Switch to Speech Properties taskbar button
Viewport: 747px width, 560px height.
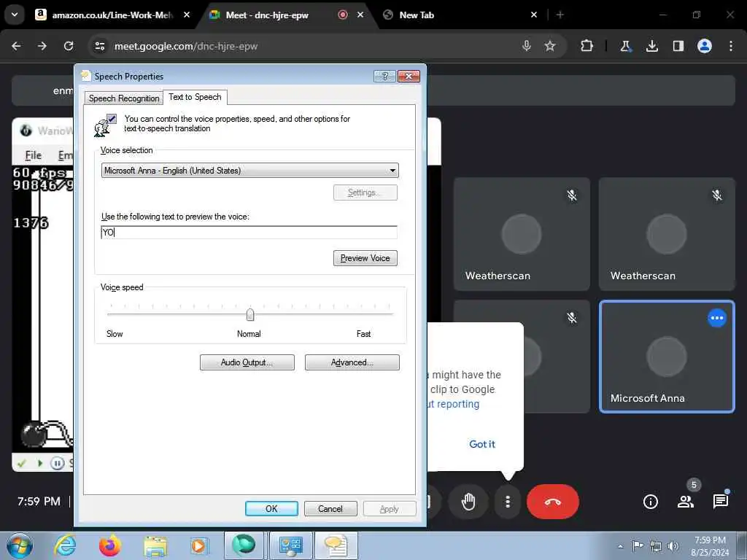336,545
